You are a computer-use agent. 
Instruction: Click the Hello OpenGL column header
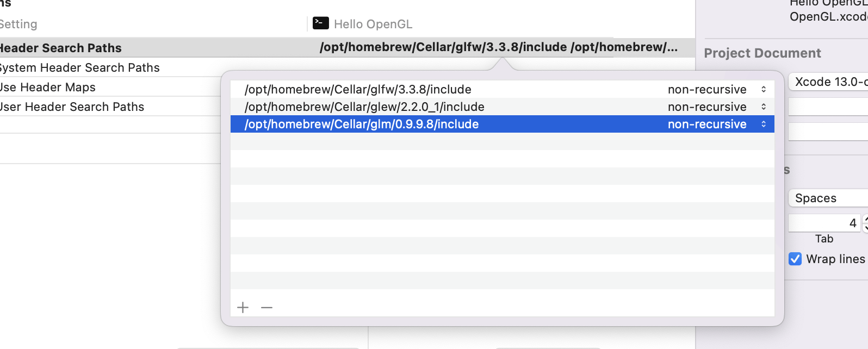pos(373,24)
